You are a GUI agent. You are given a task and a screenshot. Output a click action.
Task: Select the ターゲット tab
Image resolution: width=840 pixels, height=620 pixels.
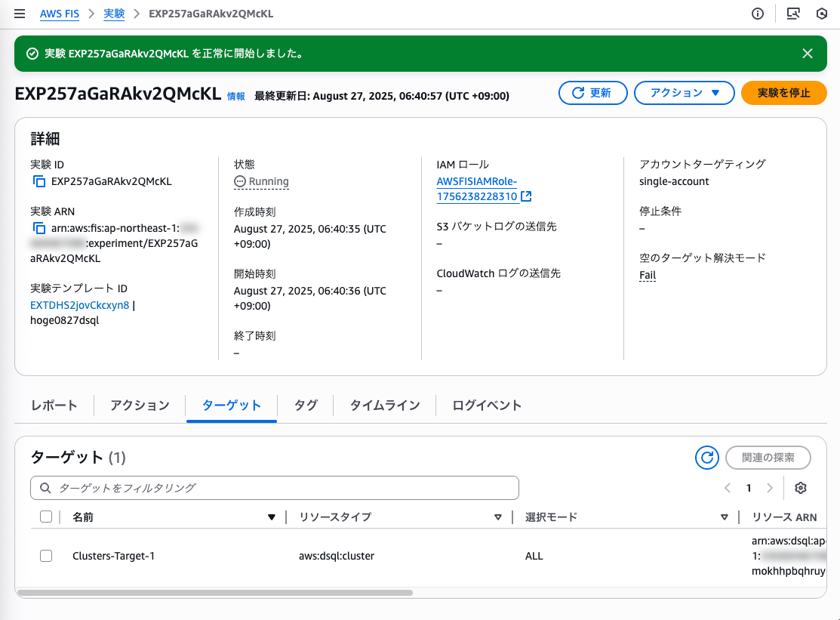coord(232,406)
